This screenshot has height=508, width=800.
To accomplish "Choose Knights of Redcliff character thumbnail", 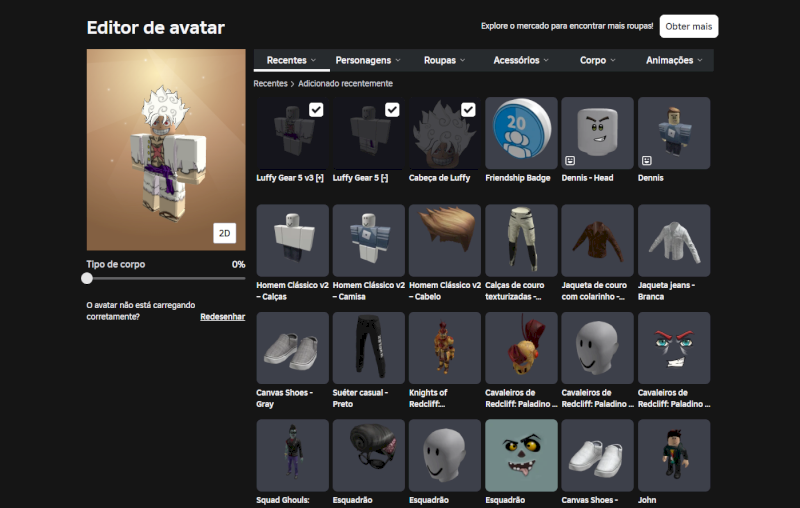I will (x=445, y=348).
